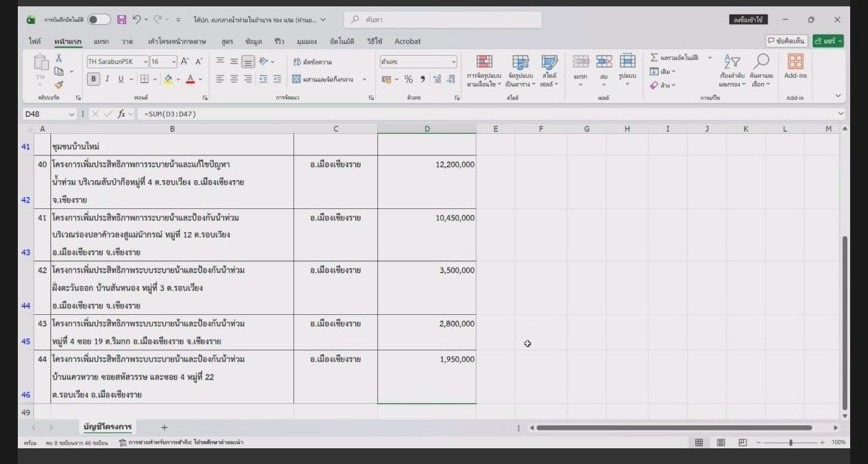Select the บัญชีโครงการ sheet tab

point(108,427)
